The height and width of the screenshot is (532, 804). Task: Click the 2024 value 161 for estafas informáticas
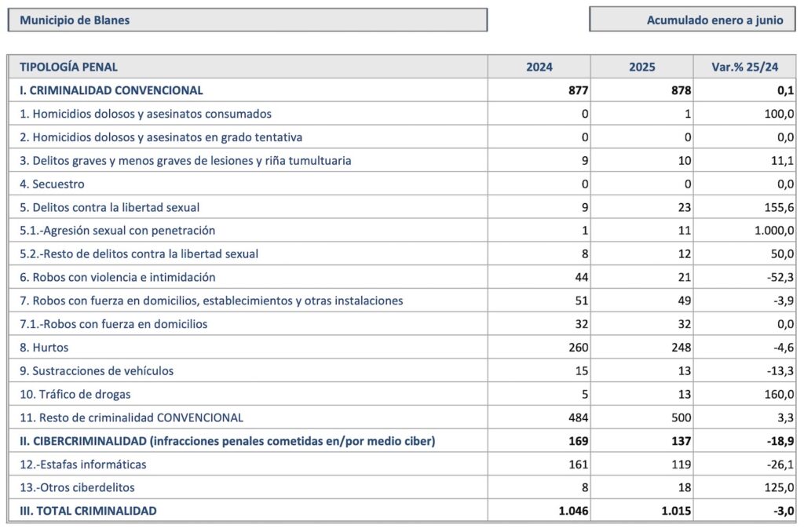click(x=579, y=465)
